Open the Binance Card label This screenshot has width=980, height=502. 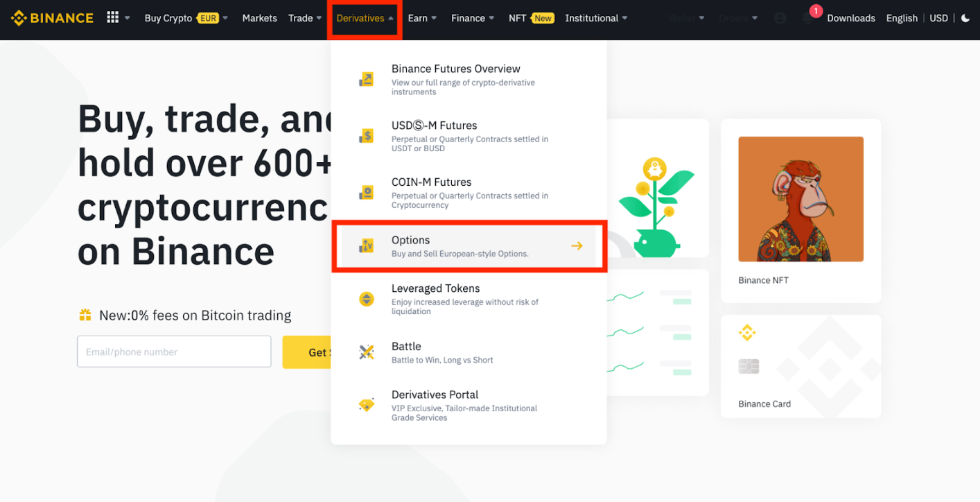(764, 404)
